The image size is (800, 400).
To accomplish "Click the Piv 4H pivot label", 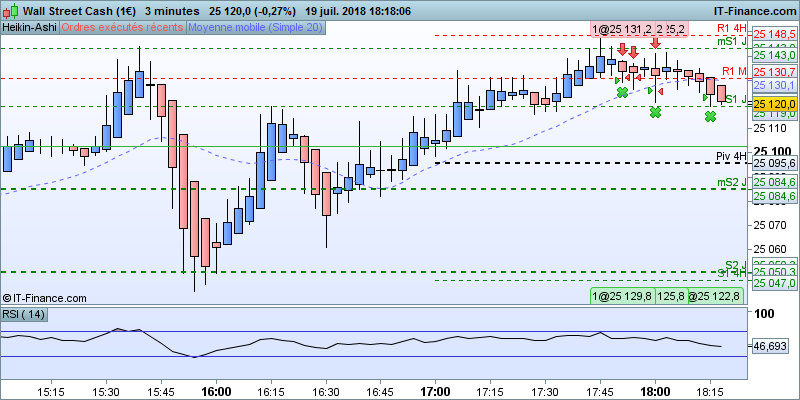I will coord(731,156).
